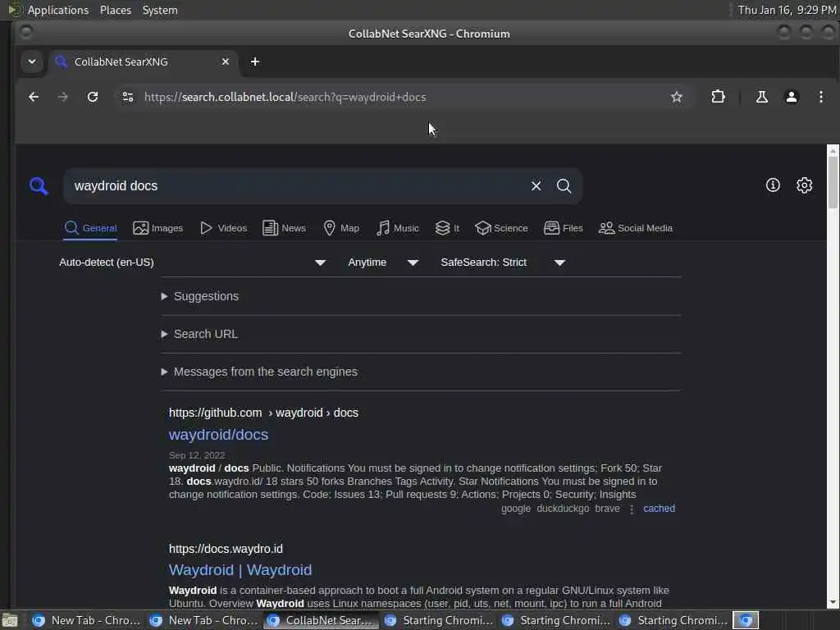Click the 'duckduckgo' engine label
Image resolution: width=840 pixels, height=630 pixels.
coord(563,509)
